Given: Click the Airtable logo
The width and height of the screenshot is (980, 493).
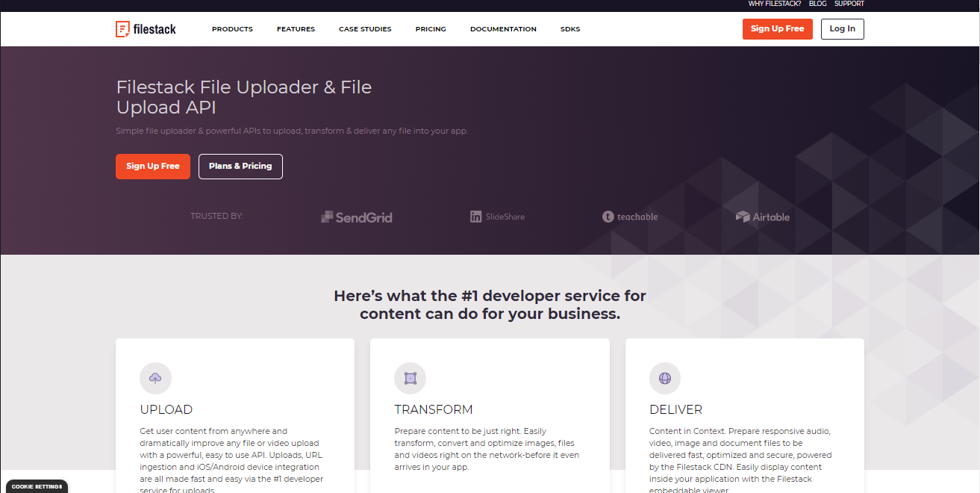Looking at the screenshot, I should click(762, 217).
